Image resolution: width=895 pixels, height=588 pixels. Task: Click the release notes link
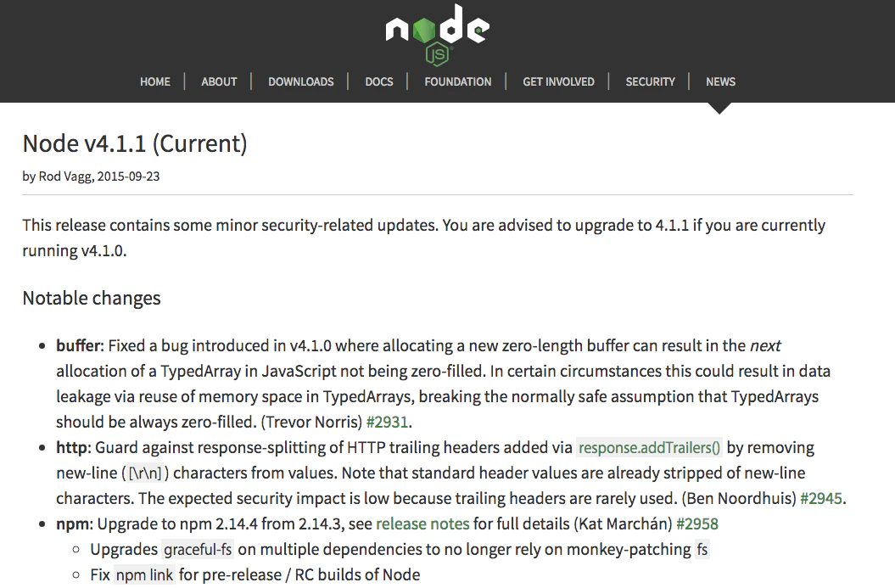point(422,524)
